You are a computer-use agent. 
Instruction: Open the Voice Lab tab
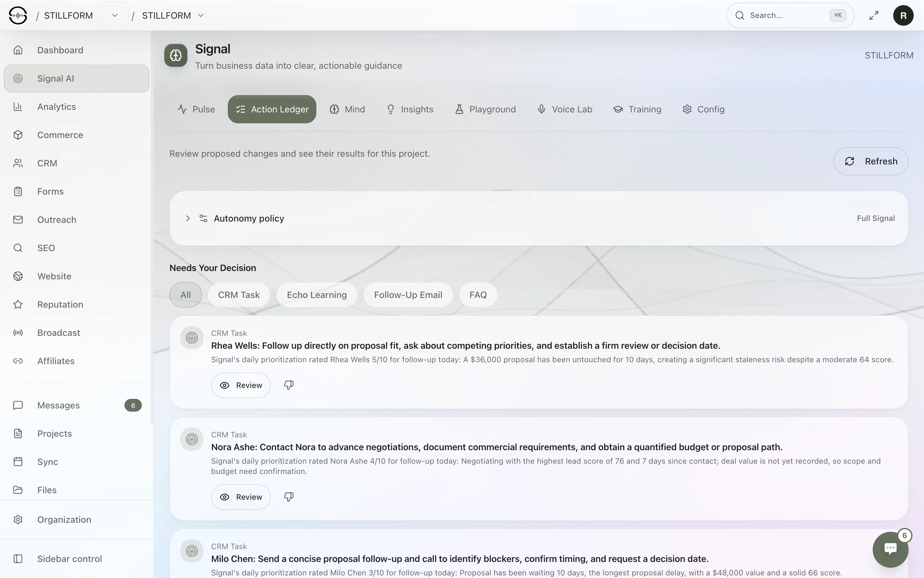[565, 109]
